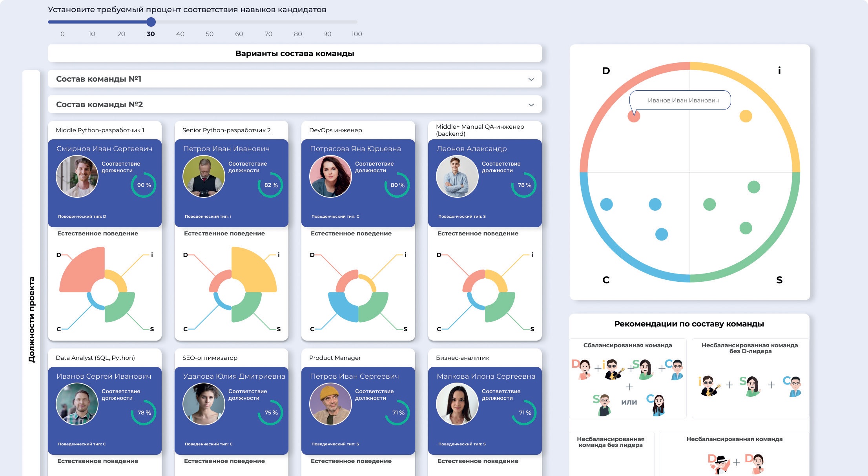Image resolution: width=868 pixels, height=476 pixels.
Task: Open the Варианты состава команды header bar
Action: click(x=295, y=53)
